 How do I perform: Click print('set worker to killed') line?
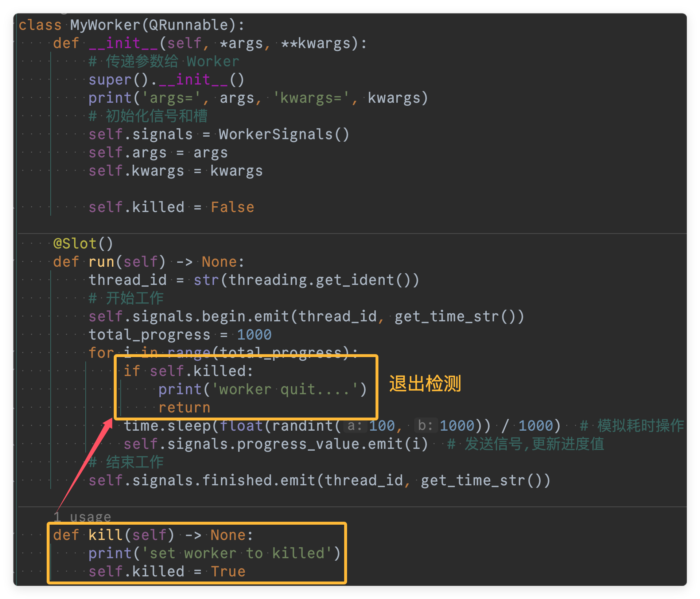[214, 553]
